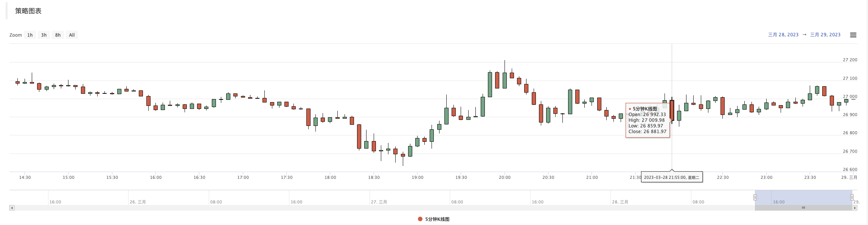Click the red 5分钟K线图 legend marker
The image size is (868, 225).
click(420, 219)
